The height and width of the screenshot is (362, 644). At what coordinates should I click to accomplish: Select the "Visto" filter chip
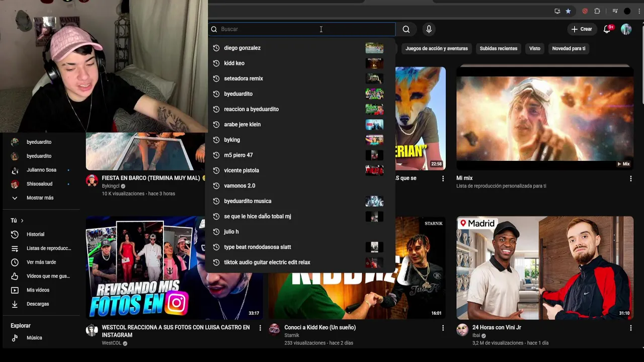pyautogui.click(x=535, y=48)
